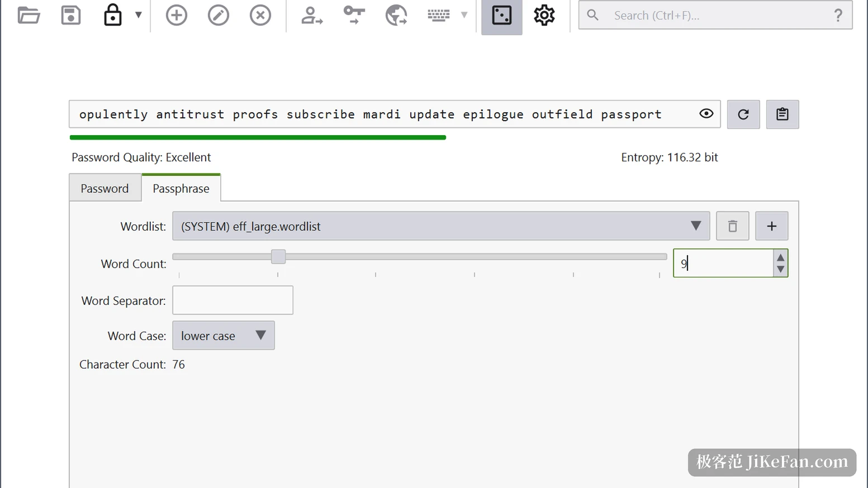Open database folder icon in toolbar
Image resolution: width=868 pixels, height=488 pixels.
(29, 15)
